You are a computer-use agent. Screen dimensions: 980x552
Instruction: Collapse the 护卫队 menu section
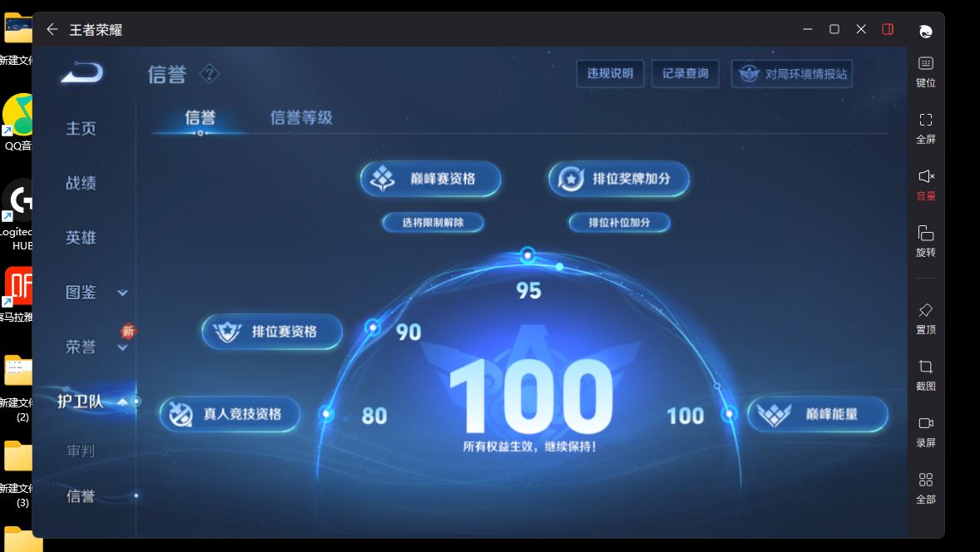[x=122, y=402]
